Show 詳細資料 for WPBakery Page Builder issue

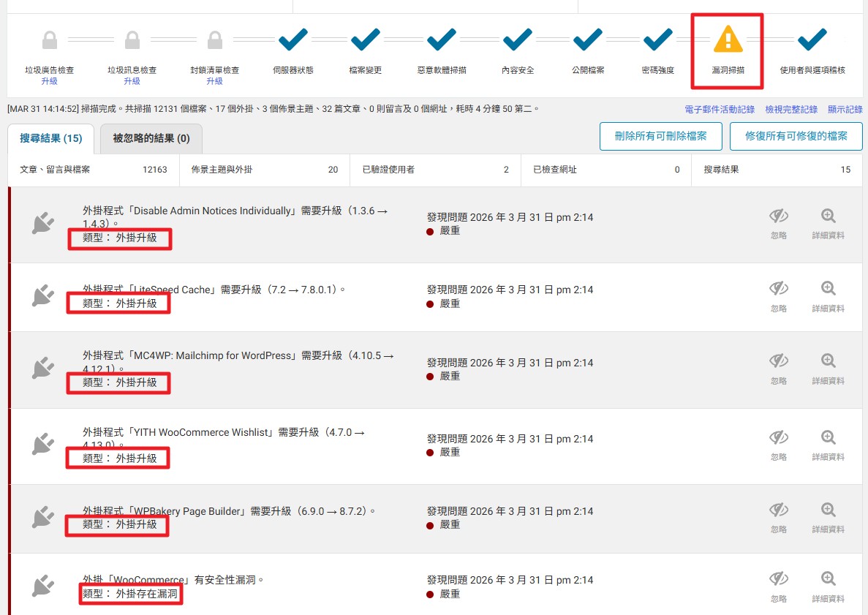point(828,516)
